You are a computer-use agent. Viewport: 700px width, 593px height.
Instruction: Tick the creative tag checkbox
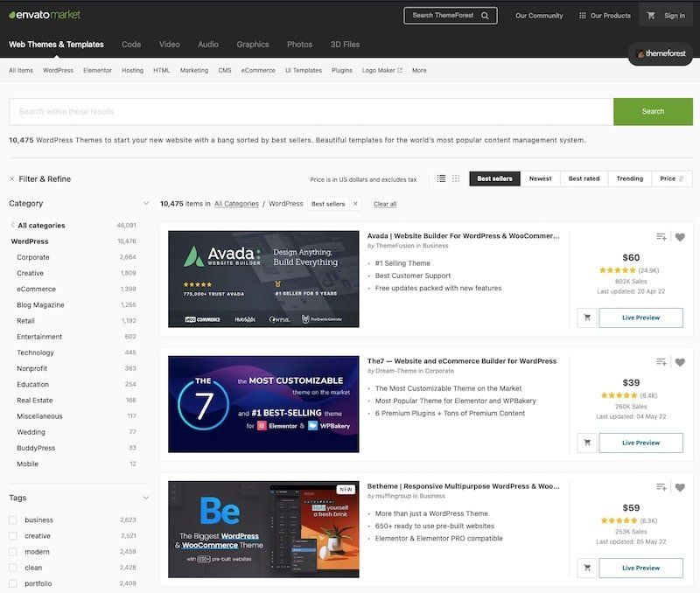pos(13,536)
